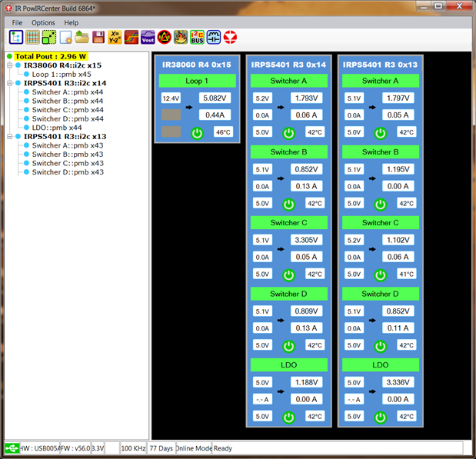Click the open folder toolbar icon
This screenshot has height=459, width=476.
coord(82,37)
